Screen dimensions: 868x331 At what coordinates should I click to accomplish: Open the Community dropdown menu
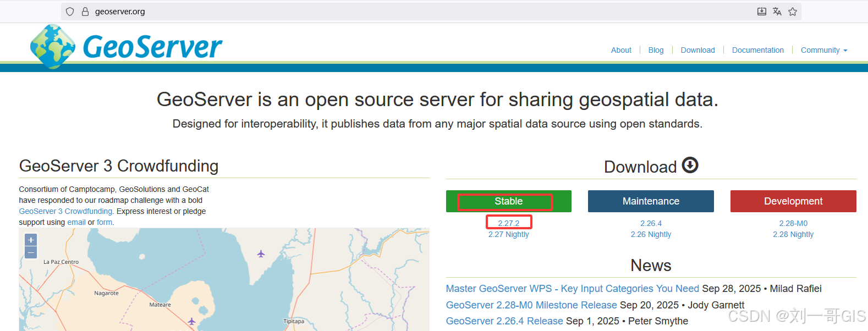[824, 50]
